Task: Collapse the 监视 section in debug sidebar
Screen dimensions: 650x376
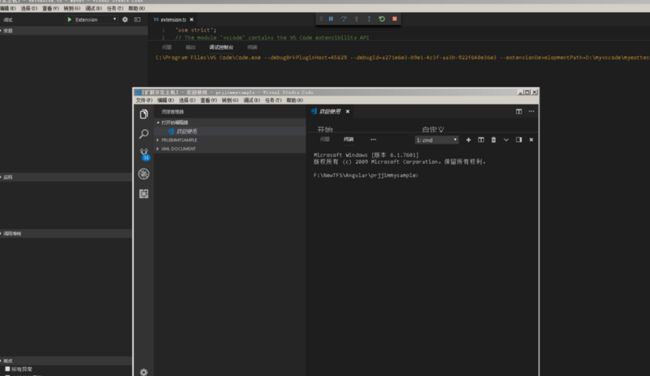Action: (x=66, y=177)
